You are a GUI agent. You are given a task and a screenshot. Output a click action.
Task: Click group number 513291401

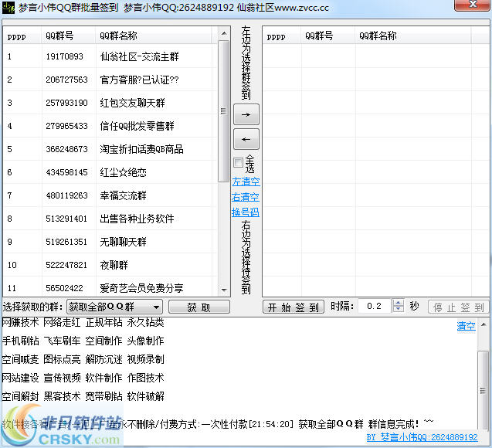click(x=66, y=219)
